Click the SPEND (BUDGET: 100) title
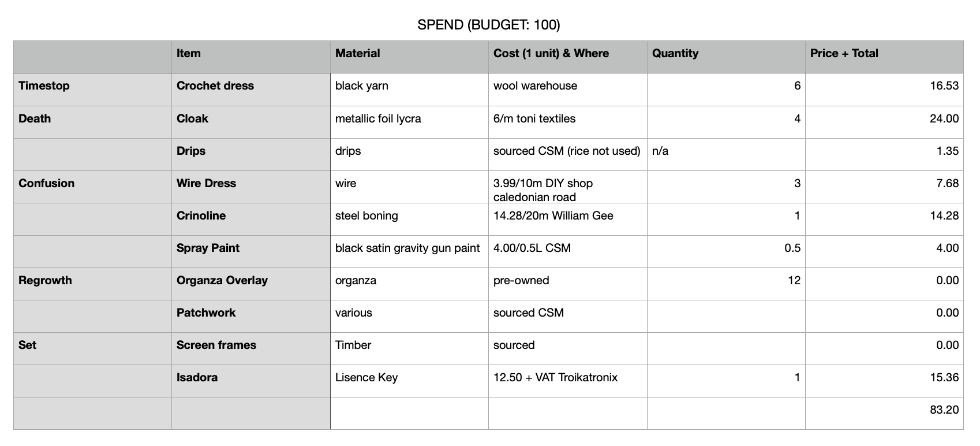 click(488, 25)
